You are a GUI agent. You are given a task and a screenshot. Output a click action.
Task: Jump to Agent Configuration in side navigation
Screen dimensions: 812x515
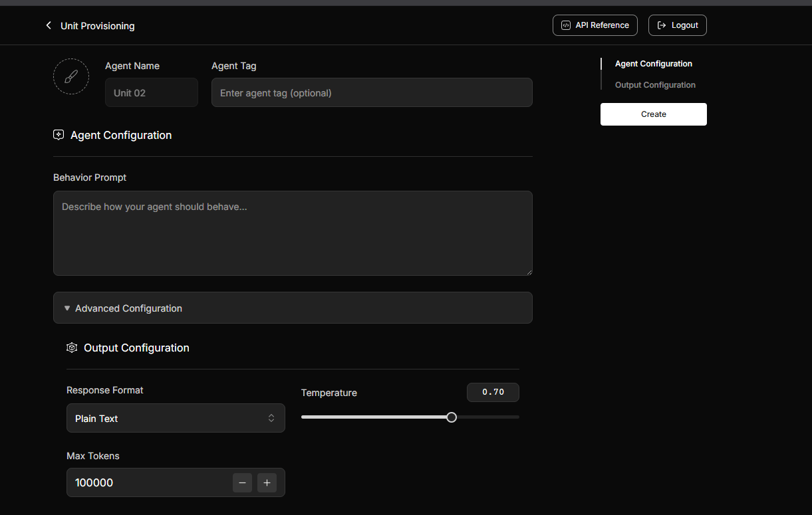pyautogui.click(x=654, y=64)
